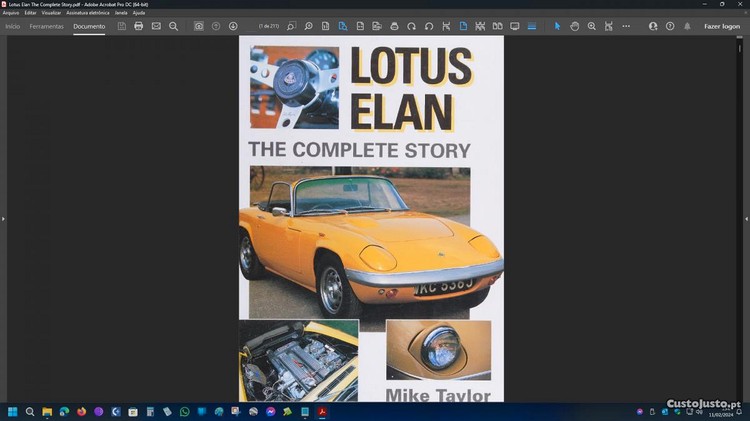Go to next page arrow
Viewport: 750px width, 421px height.
click(233, 26)
